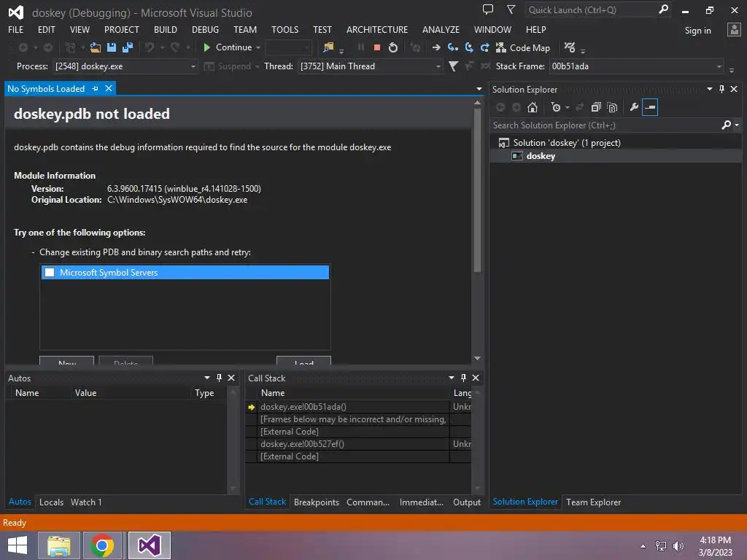The image size is (747, 560).
Task: Click the Search Solution Explorer input field
Action: pos(605,125)
